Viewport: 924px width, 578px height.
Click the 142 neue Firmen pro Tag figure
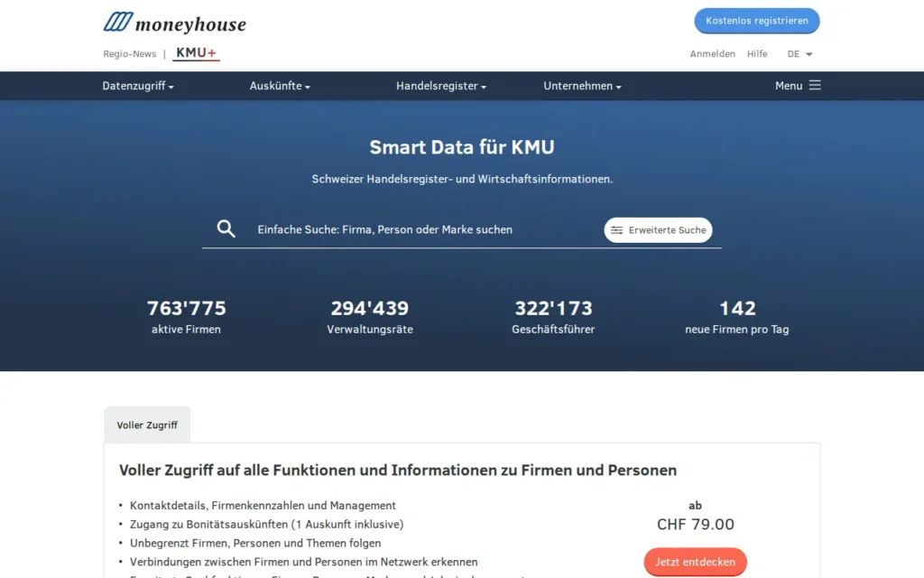[737, 317]
